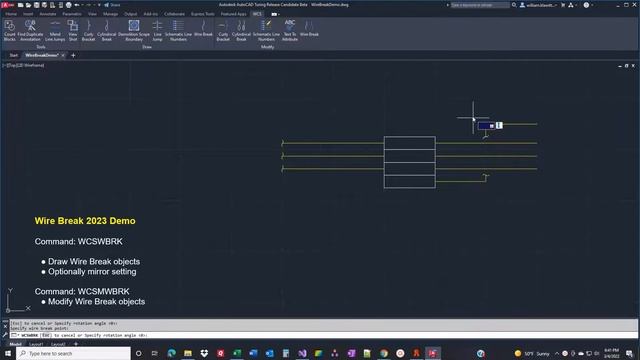Open the View Shot tool
The width and height of the screenshot is (640, 360).
[73, 31]
